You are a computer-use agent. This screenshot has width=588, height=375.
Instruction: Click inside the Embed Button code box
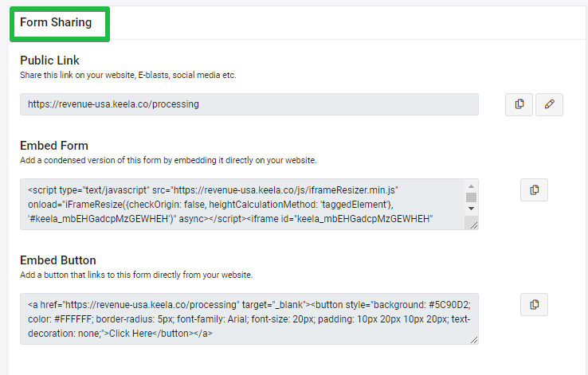click(x=249, y=318)
